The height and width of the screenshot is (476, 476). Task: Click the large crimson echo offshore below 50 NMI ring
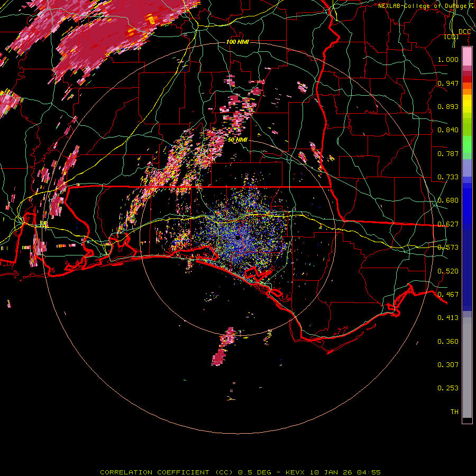point(219,357)
